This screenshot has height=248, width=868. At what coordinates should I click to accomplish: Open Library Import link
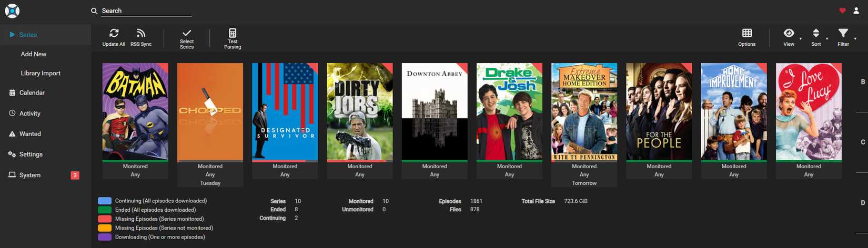point(41,74)
